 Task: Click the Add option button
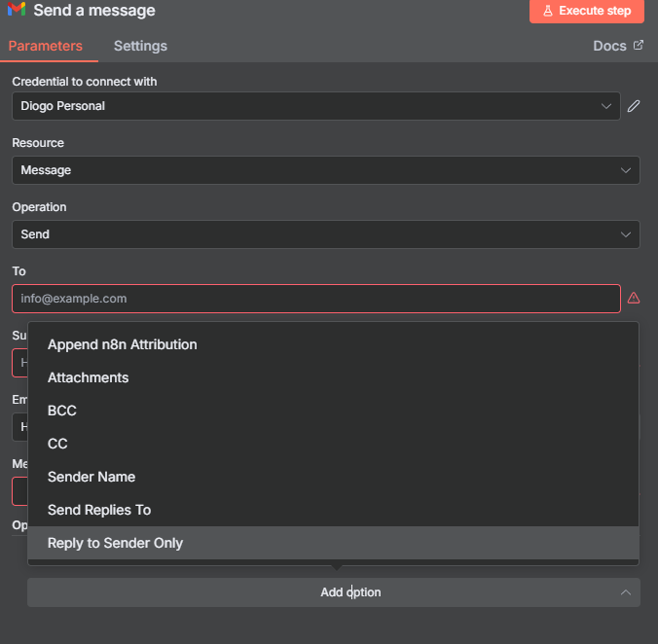click(334, 592)
